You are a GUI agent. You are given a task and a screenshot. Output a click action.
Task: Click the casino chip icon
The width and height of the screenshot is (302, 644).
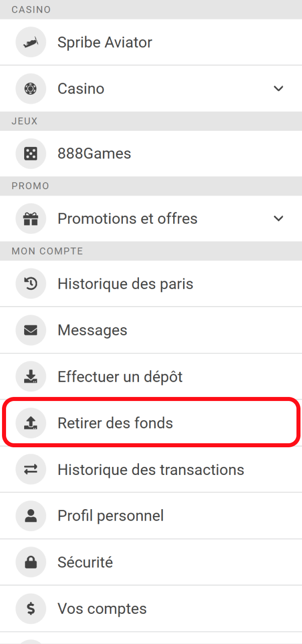pyautogui.click(x=31, y=89)
